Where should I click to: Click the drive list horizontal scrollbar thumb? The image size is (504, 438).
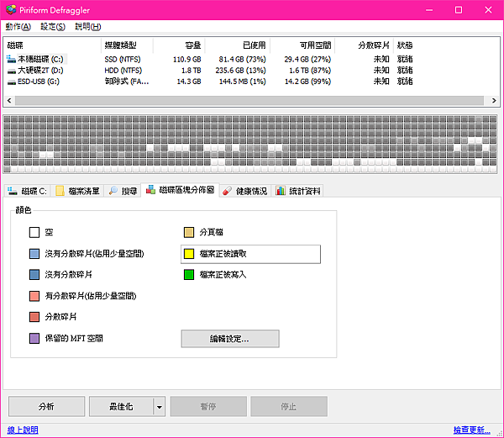coord(249,100)
